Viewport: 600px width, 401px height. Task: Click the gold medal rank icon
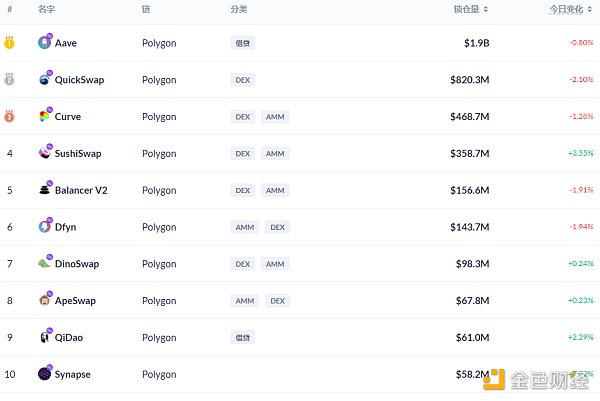(x=9, y=43)
